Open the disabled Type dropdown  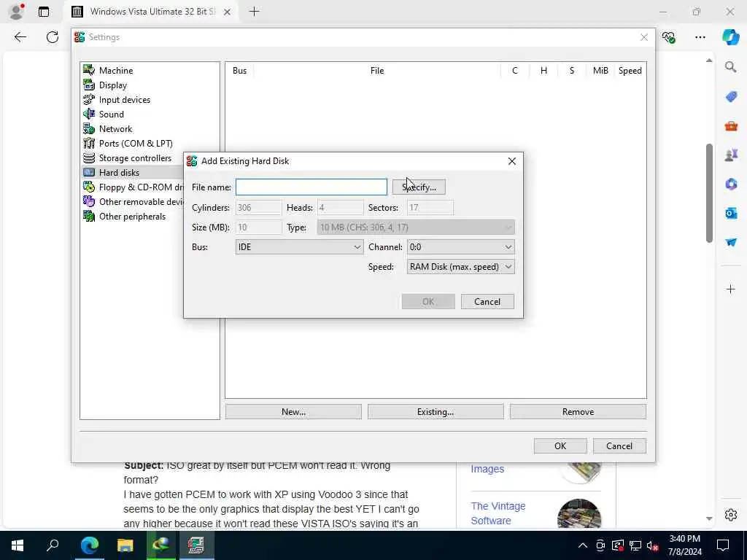click(x=416, y=227)
